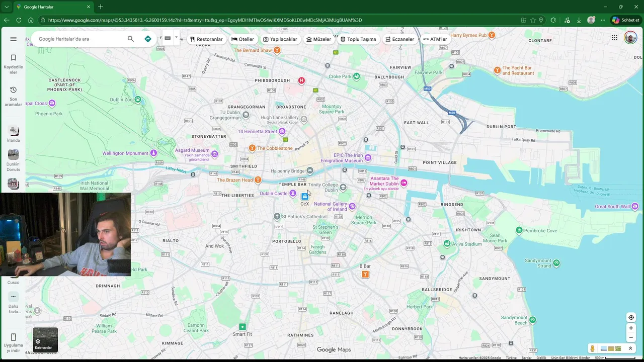Open Son aramalar recent searches
This screenshot has height=362, width=644.
pyautogui.click(x=14, y=96)
